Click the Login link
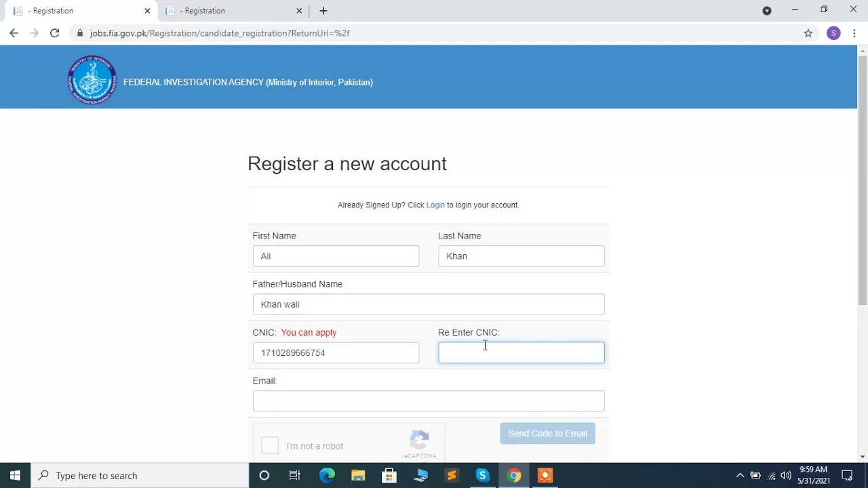 point(435,205)
